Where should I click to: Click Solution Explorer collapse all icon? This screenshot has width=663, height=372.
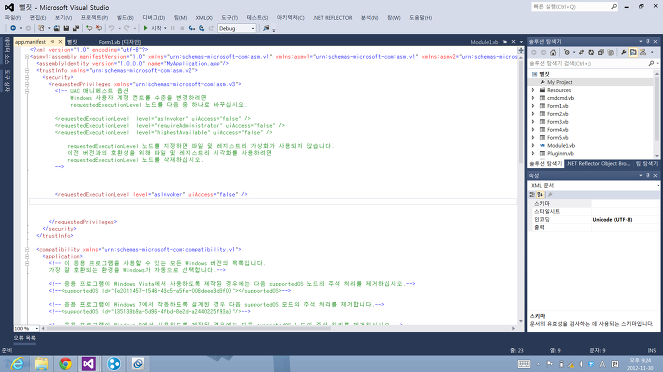(601, 52)
